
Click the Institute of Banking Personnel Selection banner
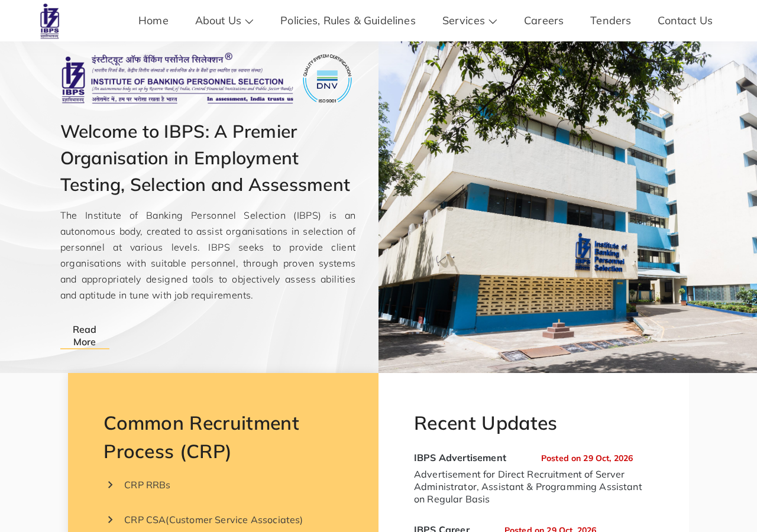(x=177, y=78)
